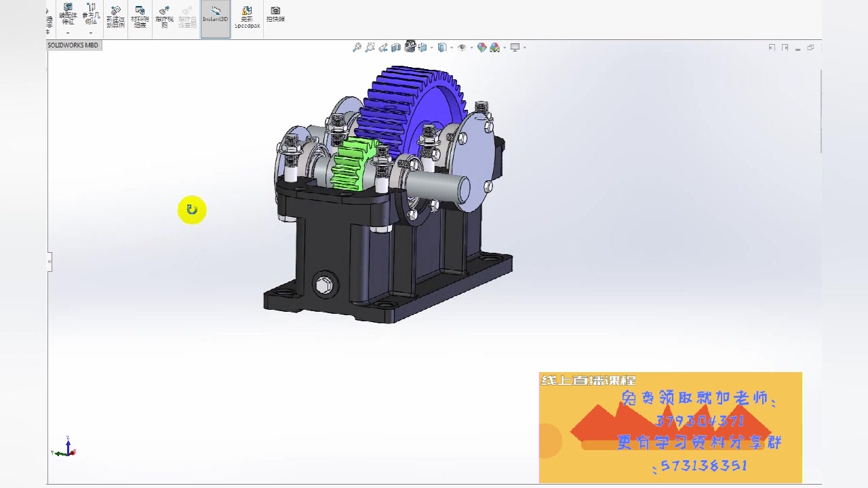Viewport: 868px width, 488px height.
Task: Click the Zoom to Area icon
Action: [x=370, y=47]
